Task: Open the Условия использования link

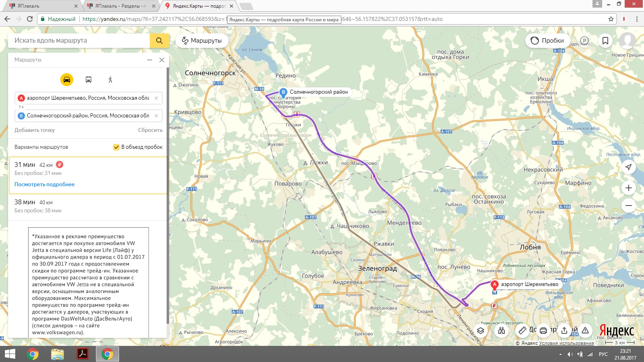Action: tap(566, 343)
